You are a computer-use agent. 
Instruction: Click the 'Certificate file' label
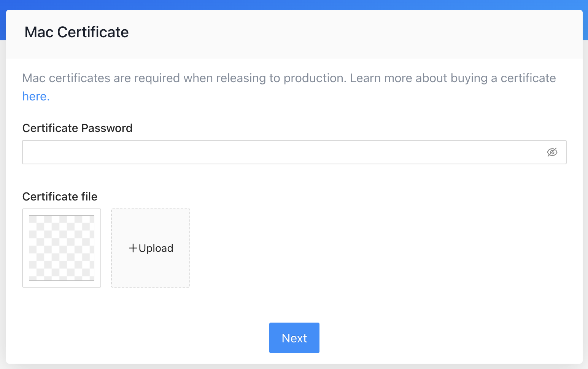click(60, 197)
